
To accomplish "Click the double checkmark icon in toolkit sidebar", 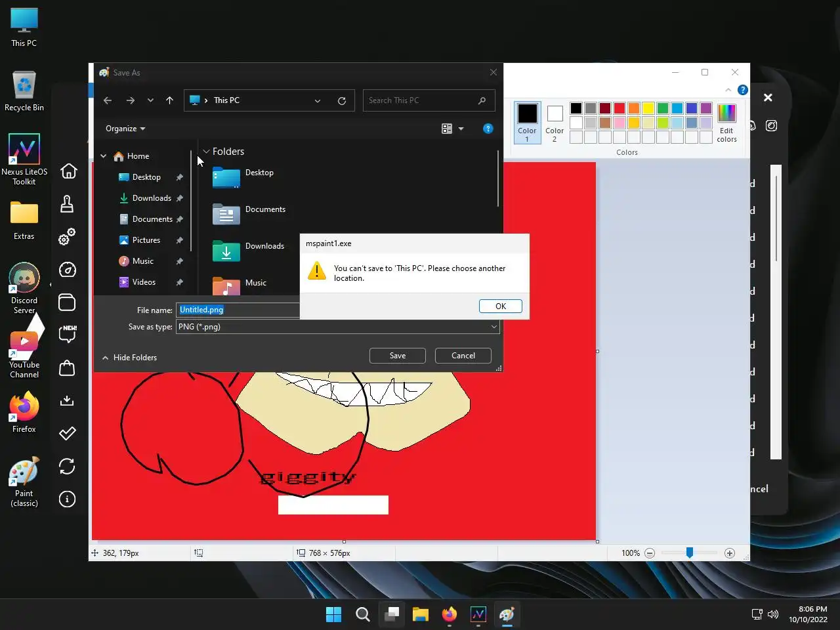I will point(67,434).
